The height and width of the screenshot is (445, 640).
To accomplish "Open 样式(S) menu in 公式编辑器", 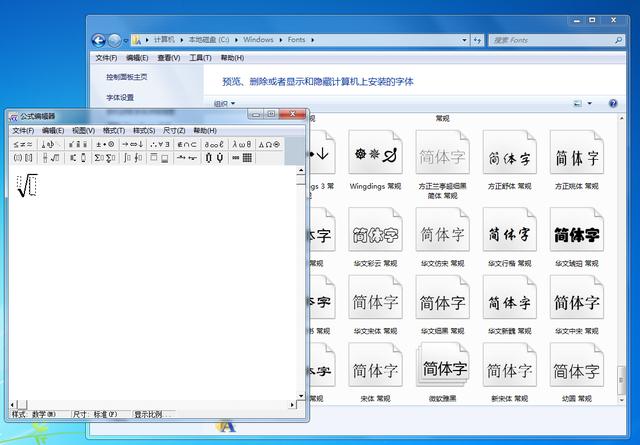I will point(144,131).
